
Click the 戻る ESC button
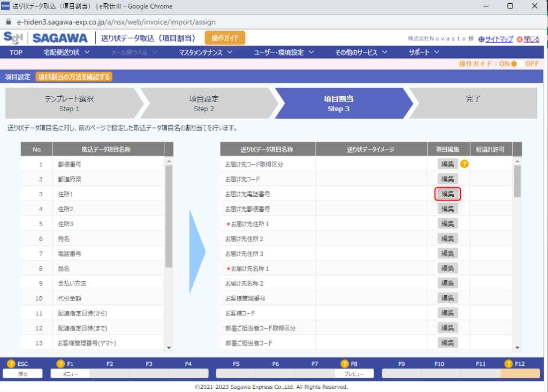[x=22, y=374]
